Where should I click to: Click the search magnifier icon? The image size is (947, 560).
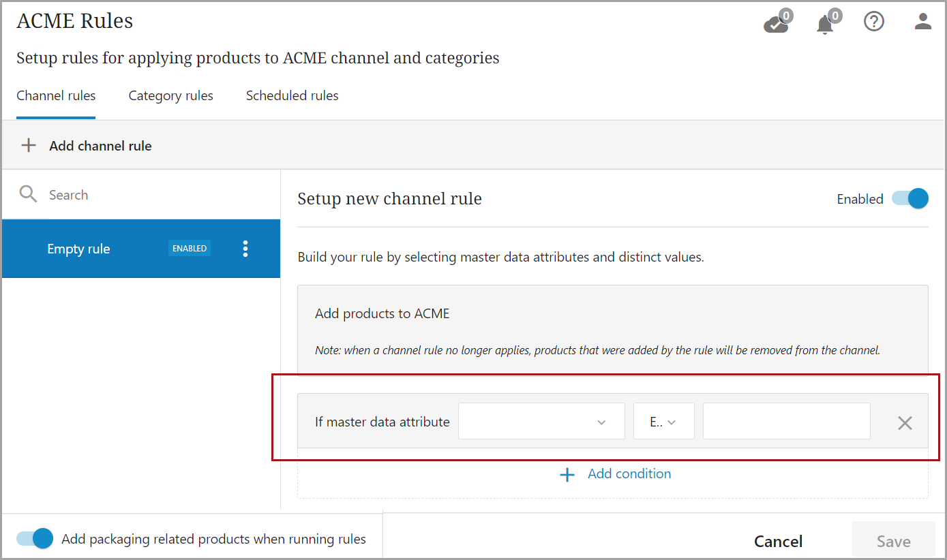click(x=28, y=195)
